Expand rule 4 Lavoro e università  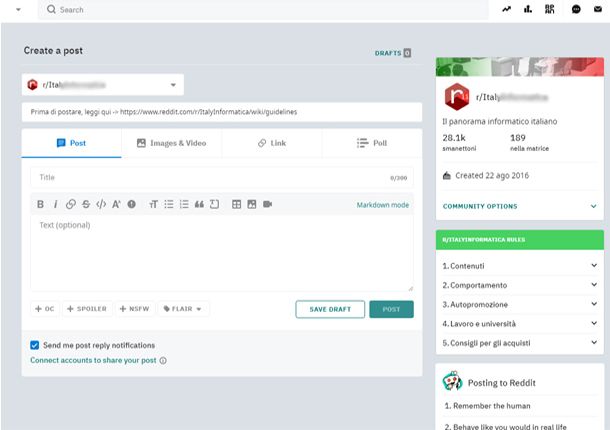[x=520, y=324]
